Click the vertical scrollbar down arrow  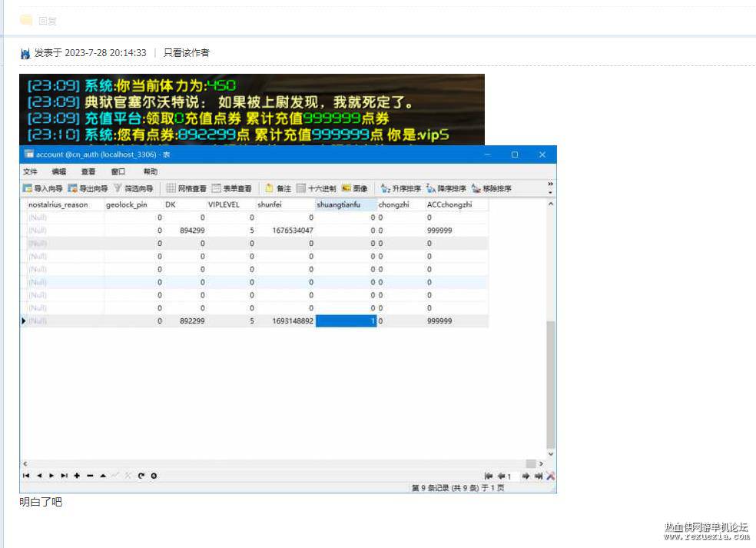[551, 454]
